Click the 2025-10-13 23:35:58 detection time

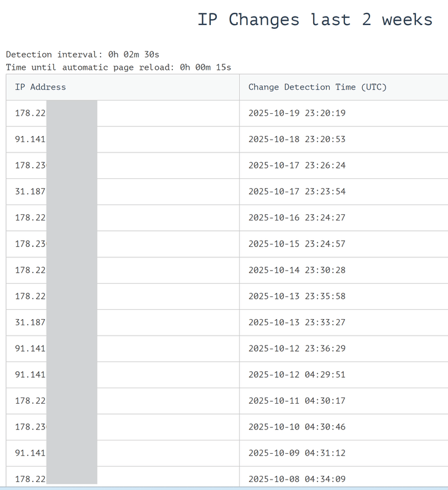pos(297,296)
